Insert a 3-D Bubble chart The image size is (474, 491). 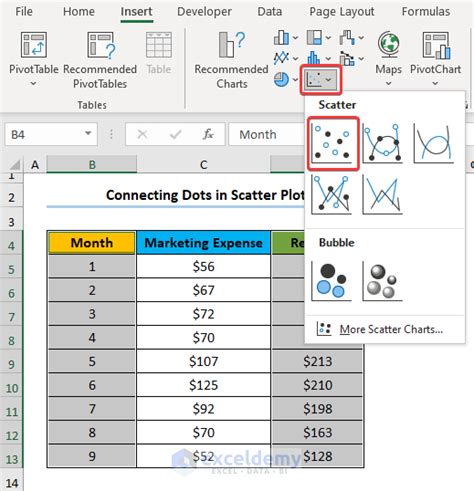tap(383, 281)
